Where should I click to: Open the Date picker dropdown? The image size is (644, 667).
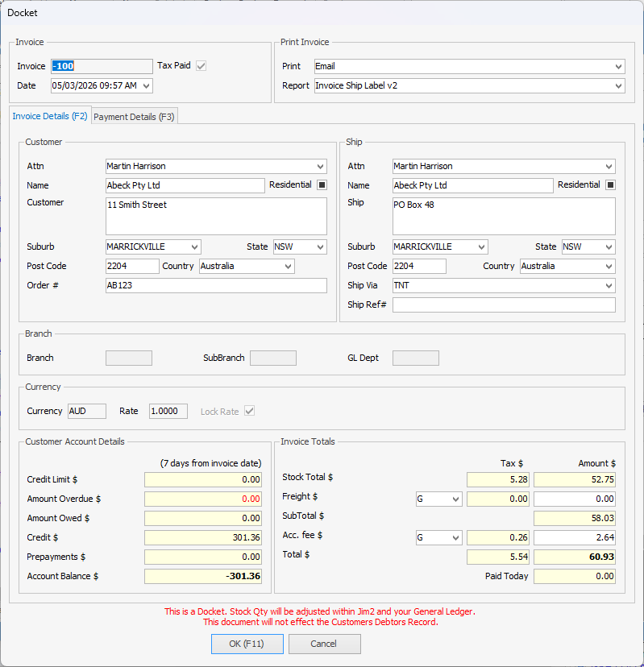[147, 85]
